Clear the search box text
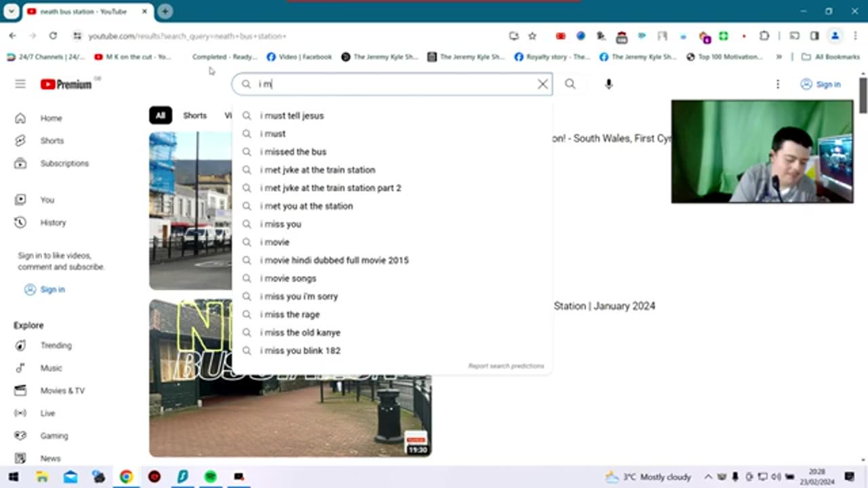868x488 pixels. click(x=542, y=84)
